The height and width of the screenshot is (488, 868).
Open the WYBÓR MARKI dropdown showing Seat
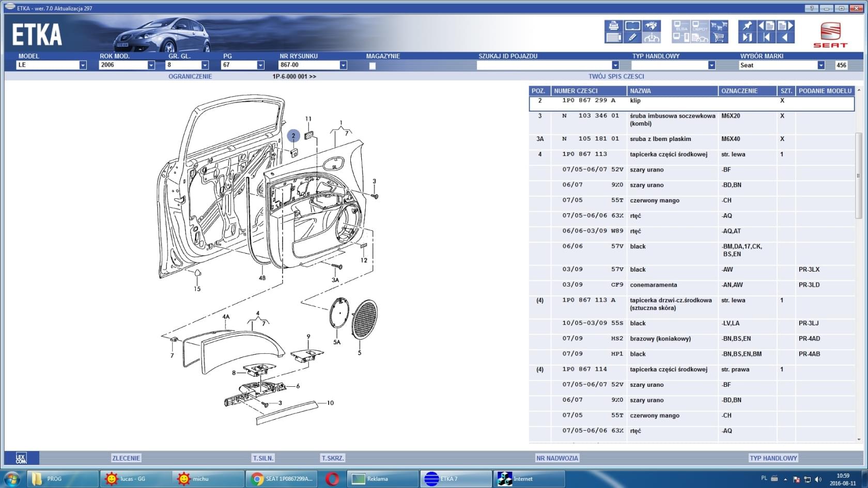pyautogui.click(x=821, y=65)
